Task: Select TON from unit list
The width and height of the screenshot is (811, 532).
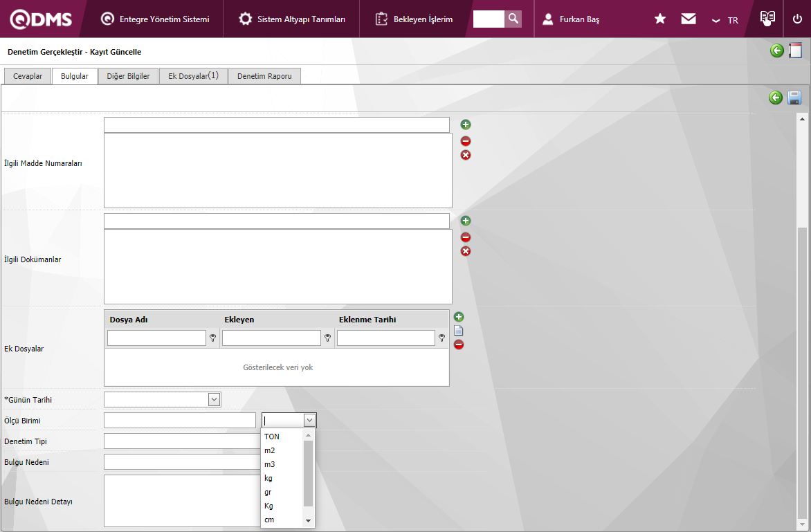Action: tap(282, 437)
